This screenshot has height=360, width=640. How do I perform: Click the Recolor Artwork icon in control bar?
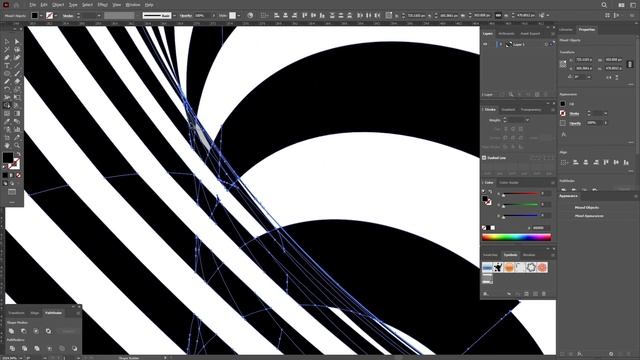(x=250, y=15)
